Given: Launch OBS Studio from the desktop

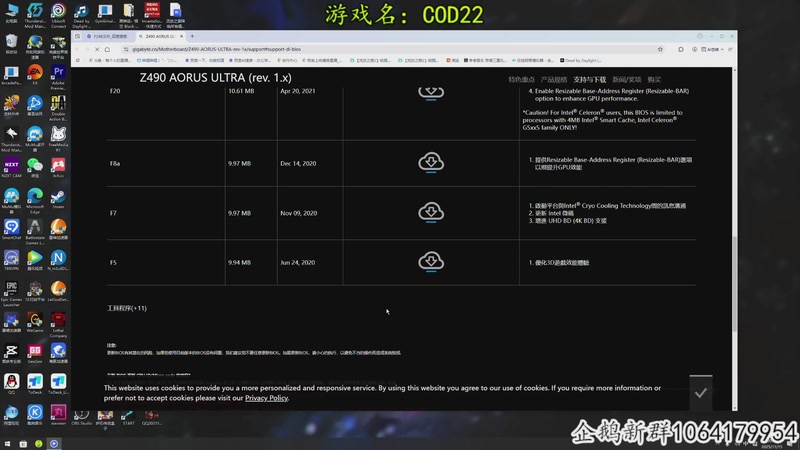Looking at the screenshot, I should click(x=82, y=417).
